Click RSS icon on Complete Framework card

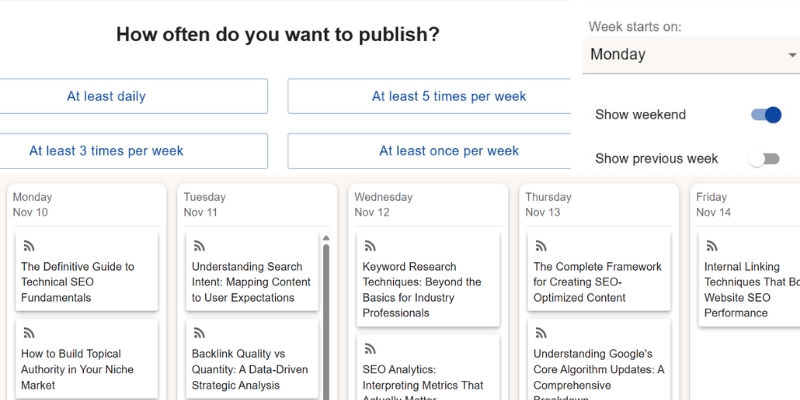tap(541, 245)
